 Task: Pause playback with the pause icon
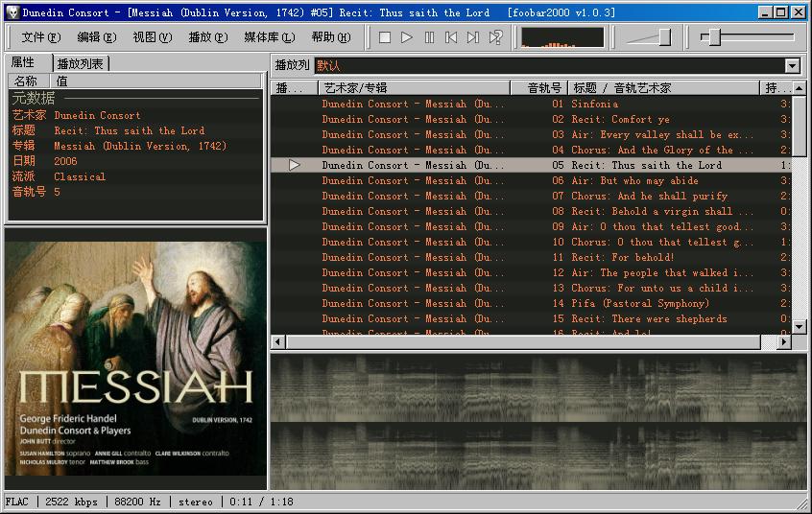(x=429, y=37)
